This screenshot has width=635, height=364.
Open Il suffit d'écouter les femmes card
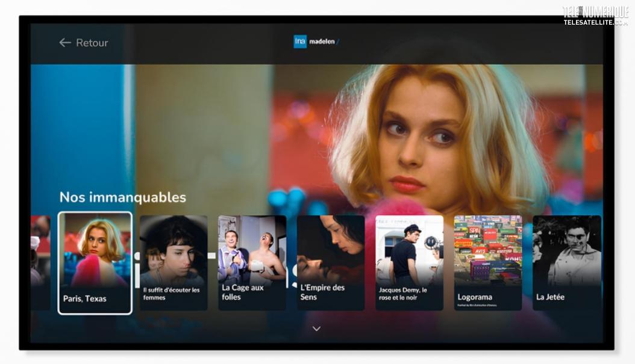(174, 263)
